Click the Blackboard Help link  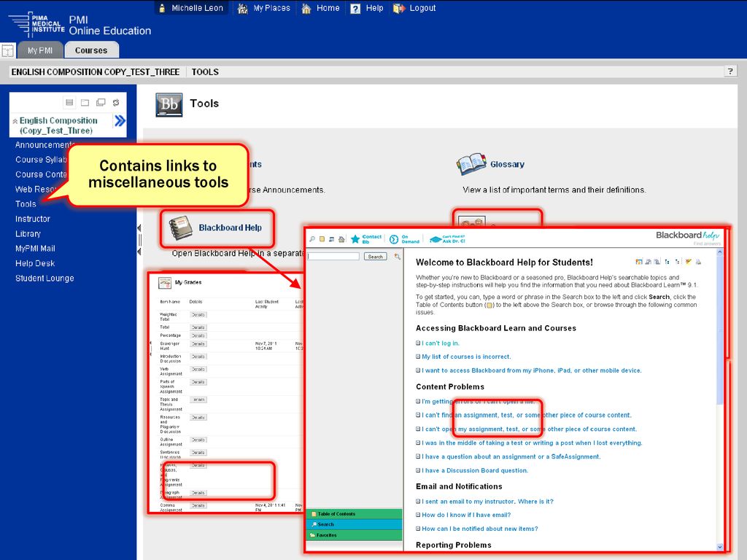(230, 228)
